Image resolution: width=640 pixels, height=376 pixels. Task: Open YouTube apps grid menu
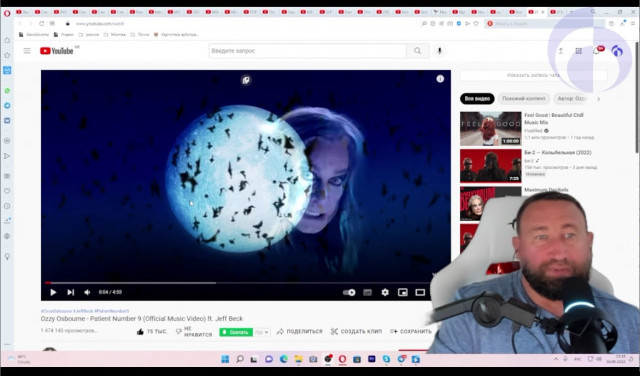(578, 51)
